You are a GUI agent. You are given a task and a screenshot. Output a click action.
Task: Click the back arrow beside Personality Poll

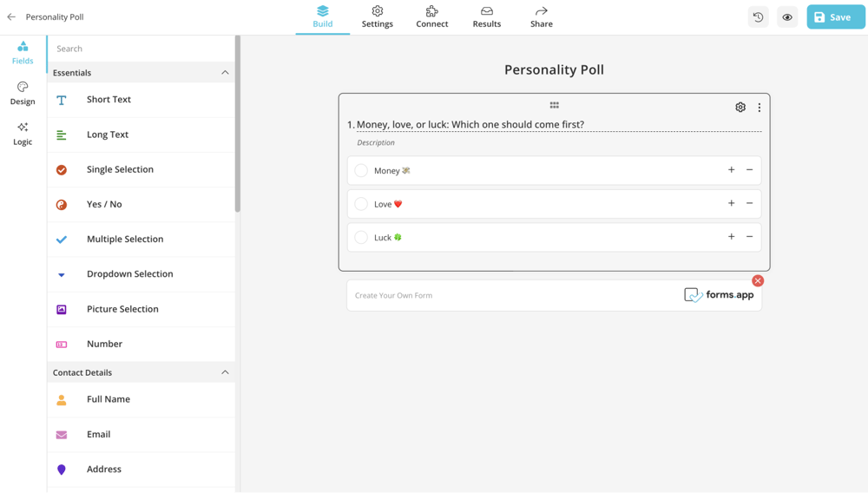click(x=11, y=16)
